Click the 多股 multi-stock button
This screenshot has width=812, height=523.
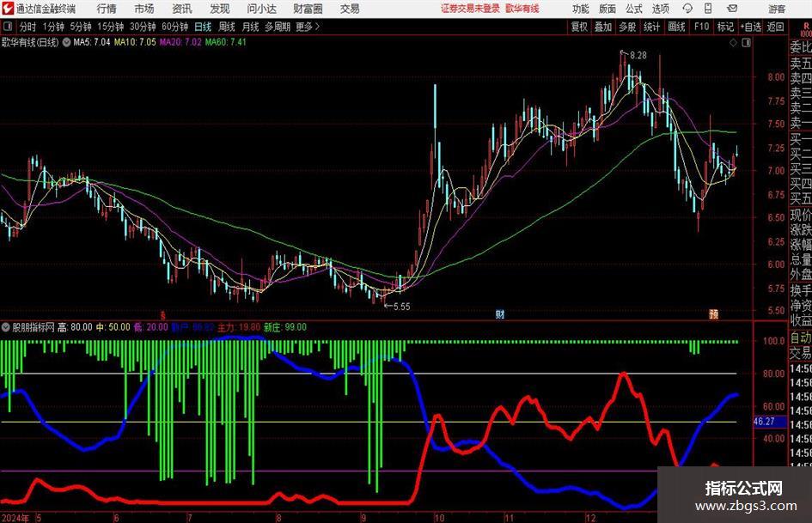(x=627, y=27)
